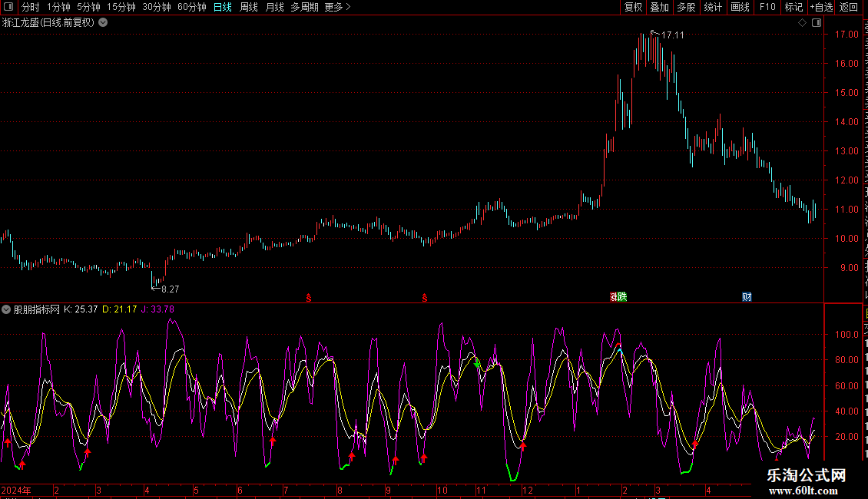Click the 统计 statistics button

pyautogui.click(x=713, y=7)
